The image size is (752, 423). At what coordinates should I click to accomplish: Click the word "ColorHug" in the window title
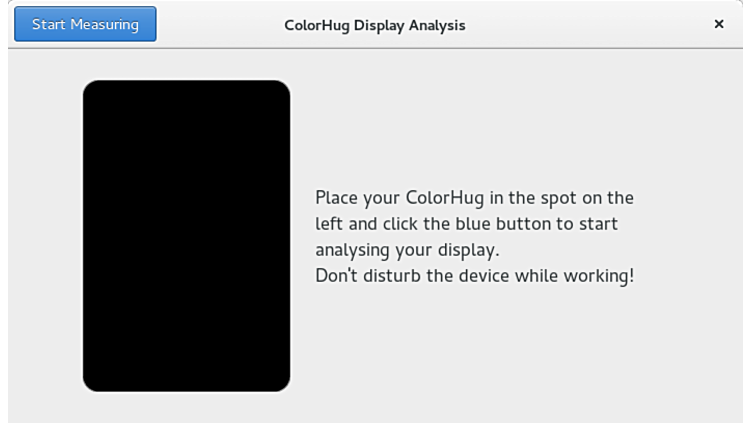317,25
